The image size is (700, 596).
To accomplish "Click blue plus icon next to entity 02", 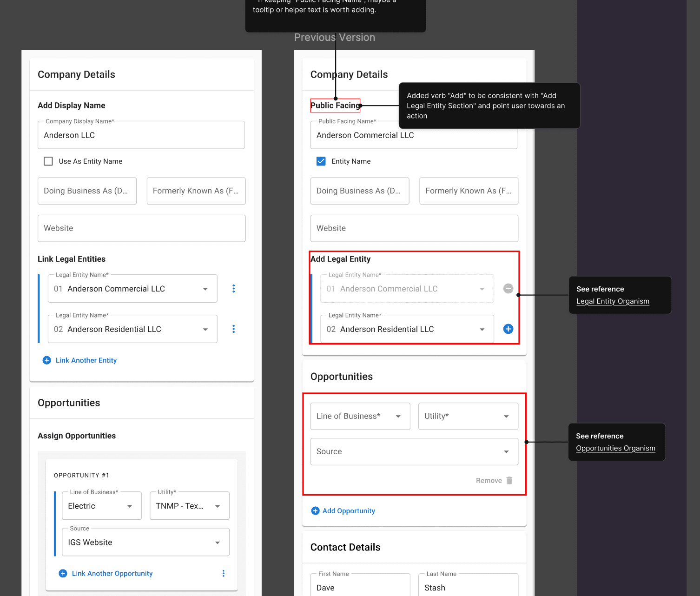I will pos(508,329).
